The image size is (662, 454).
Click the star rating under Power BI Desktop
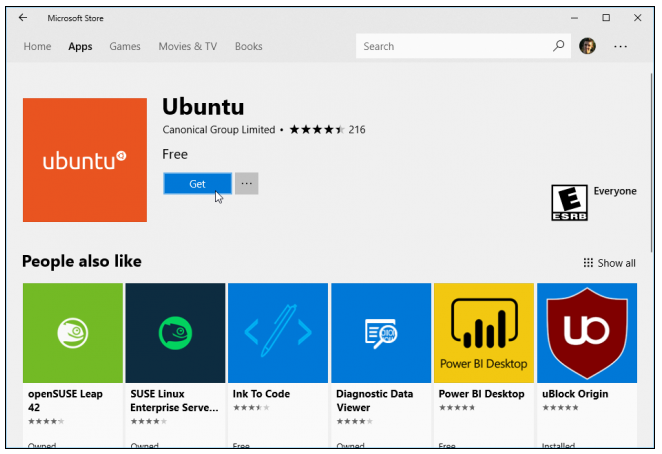pyautogui.click(x=457, y=408)
